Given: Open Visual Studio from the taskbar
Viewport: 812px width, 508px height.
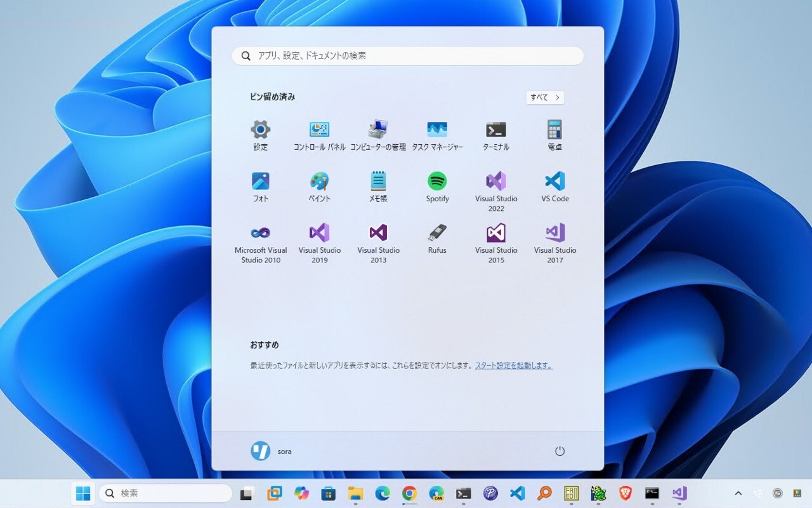Looking at the screenshot, I should (x=679, y=493).
